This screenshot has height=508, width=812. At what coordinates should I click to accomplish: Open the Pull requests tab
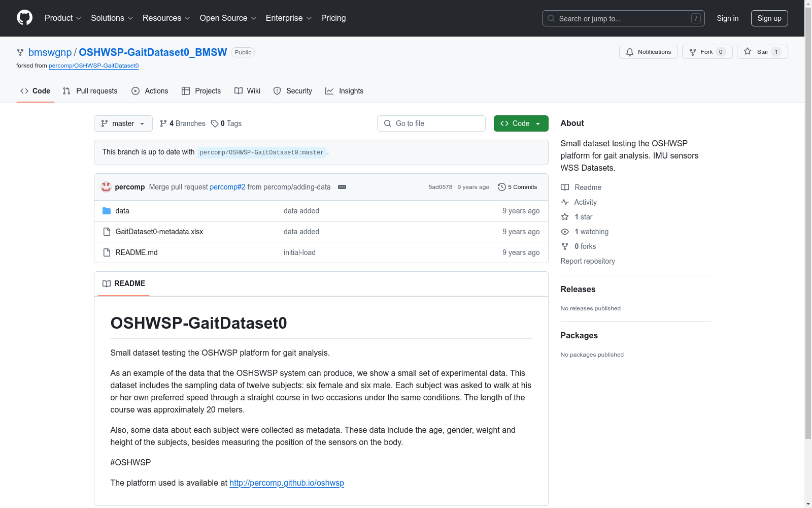pos(90,91)
